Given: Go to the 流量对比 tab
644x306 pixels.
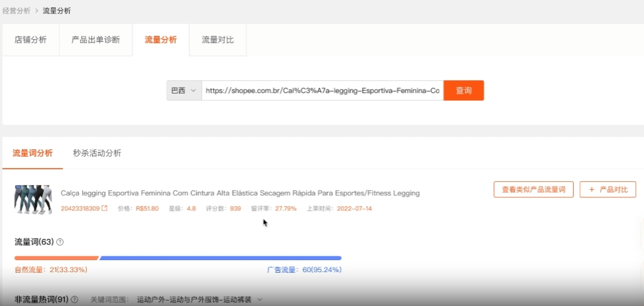Looking at the screenshot, I should click(218, 40).
